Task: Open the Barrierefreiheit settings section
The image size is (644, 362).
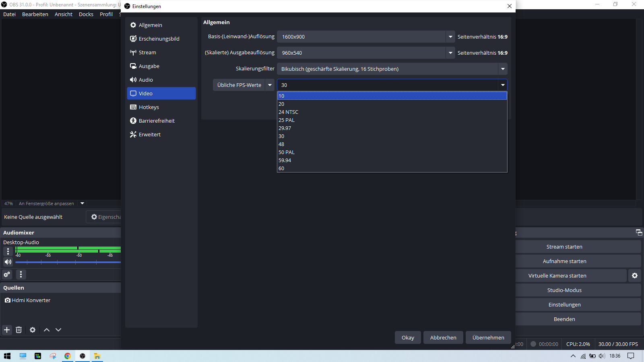Action: click(161, 121)
